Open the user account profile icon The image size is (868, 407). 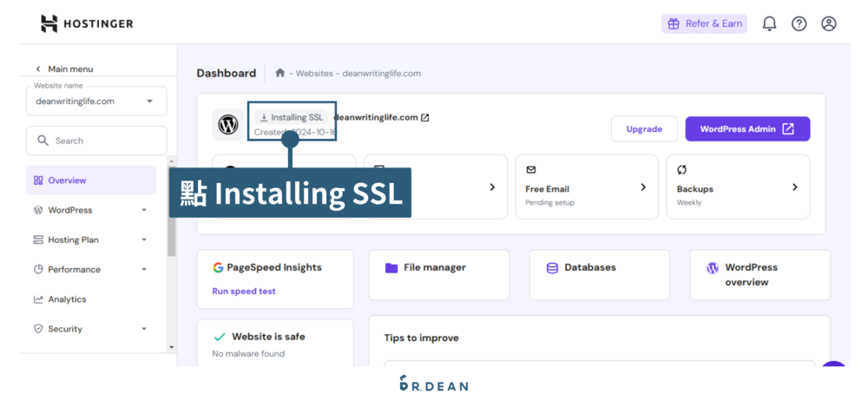829,23
